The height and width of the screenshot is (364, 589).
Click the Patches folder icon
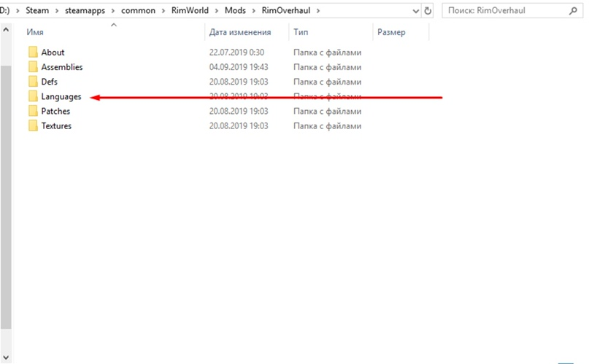tap(33, 111)
